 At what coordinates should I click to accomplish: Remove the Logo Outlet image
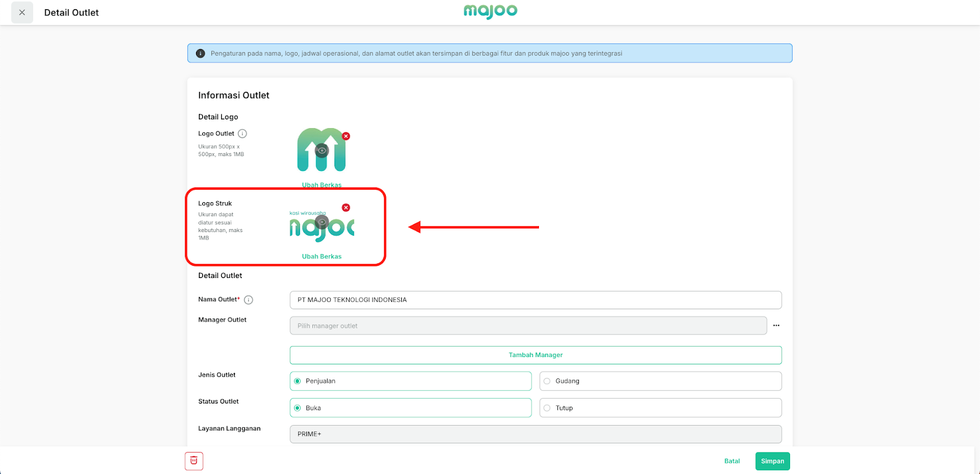(x=346, y=136)
